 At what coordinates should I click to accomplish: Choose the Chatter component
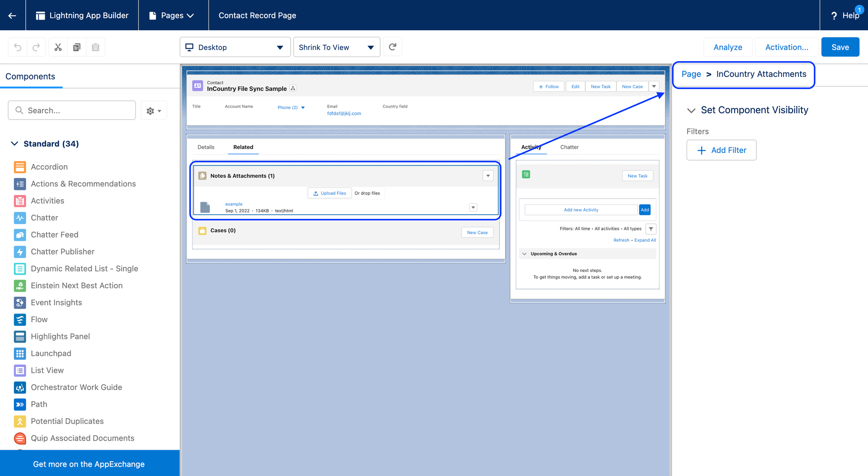(36, 218)
